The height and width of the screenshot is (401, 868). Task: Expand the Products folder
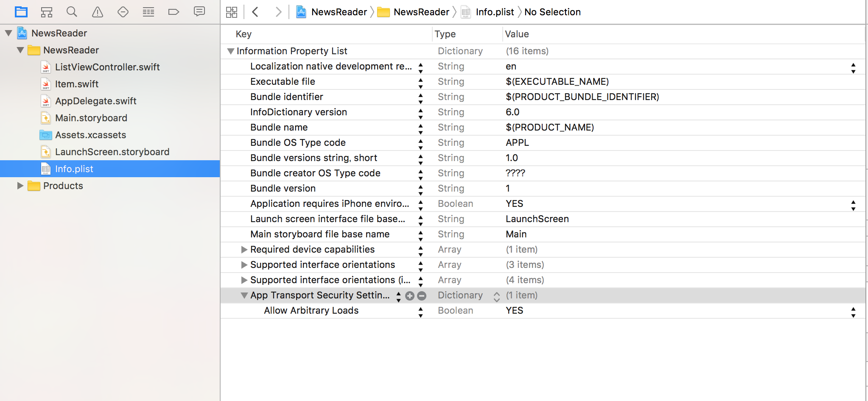click(x=20, y=186)
